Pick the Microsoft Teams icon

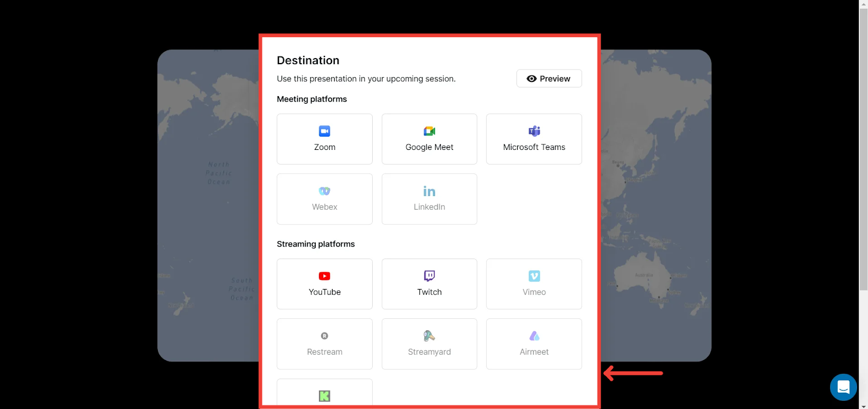[x=534, y=131]
